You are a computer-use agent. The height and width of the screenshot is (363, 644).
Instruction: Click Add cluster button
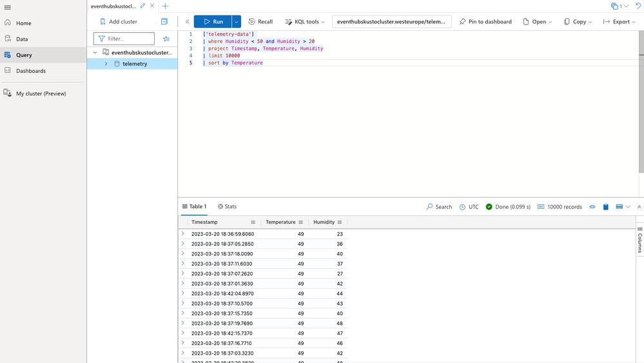coord(119,21)
